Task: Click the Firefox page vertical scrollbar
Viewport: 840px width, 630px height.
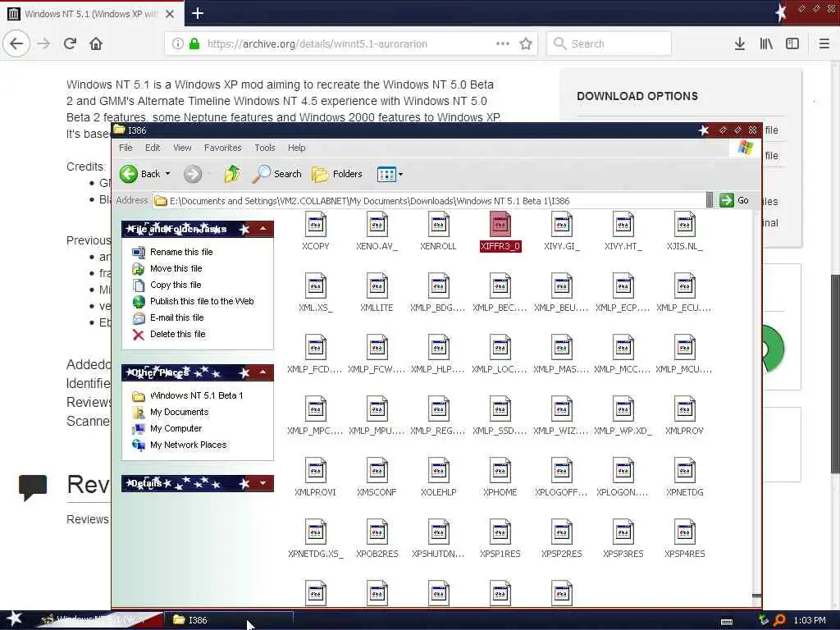Action: (834, 374)
